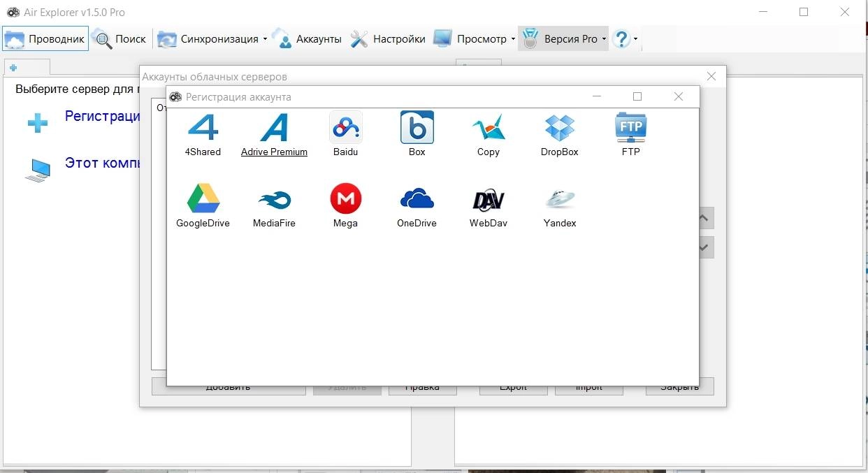Choose the Mega cloud icon
Screen dimensions: 868x473
click(x=346, y=199)
